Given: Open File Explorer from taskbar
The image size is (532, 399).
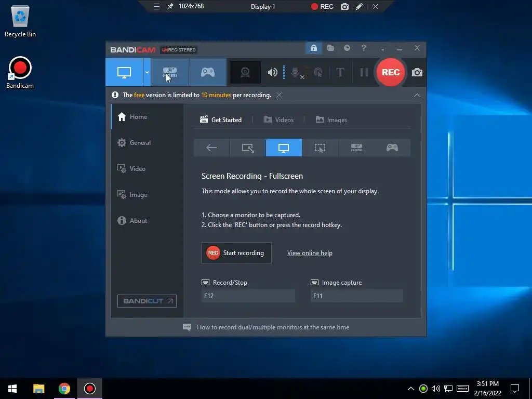Looking at the screenshot, I should 38,389.
